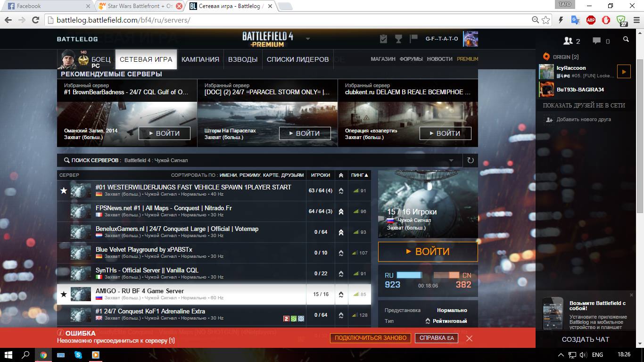
Task: Click ПОДКЛЮЧИТЬСЯ ЗАНОВО in error bar
Action: 371,338
